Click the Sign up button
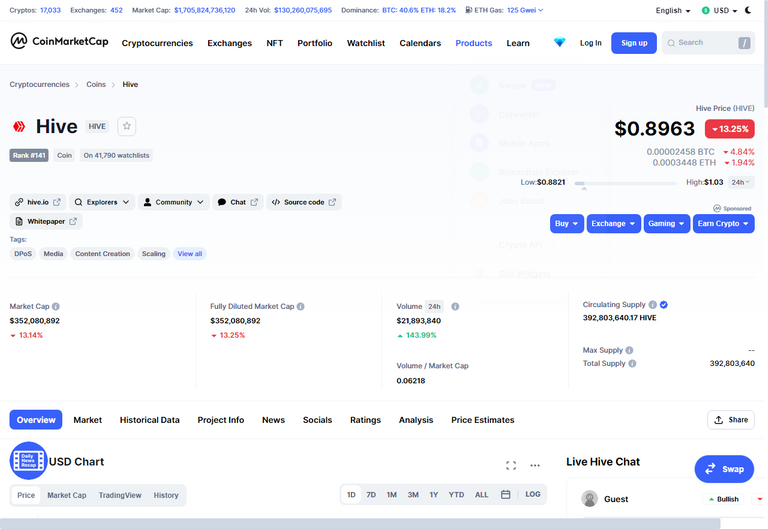This screenshot has height=529, width=768. 634,43
